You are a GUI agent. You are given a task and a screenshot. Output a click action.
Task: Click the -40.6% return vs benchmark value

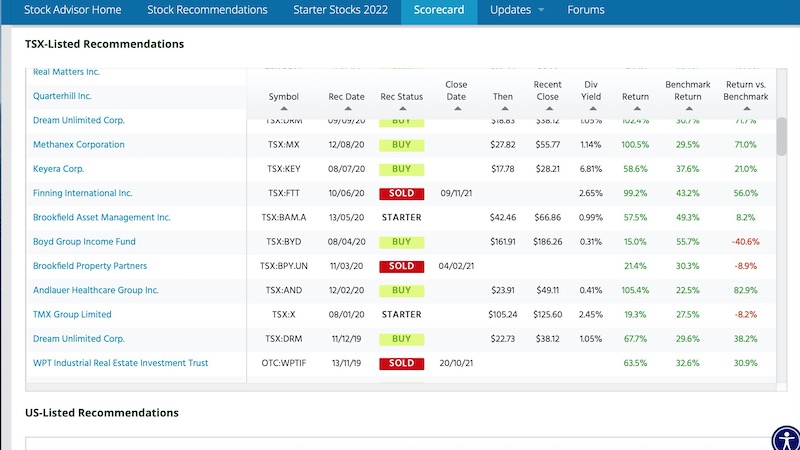(x=745, y=242)
